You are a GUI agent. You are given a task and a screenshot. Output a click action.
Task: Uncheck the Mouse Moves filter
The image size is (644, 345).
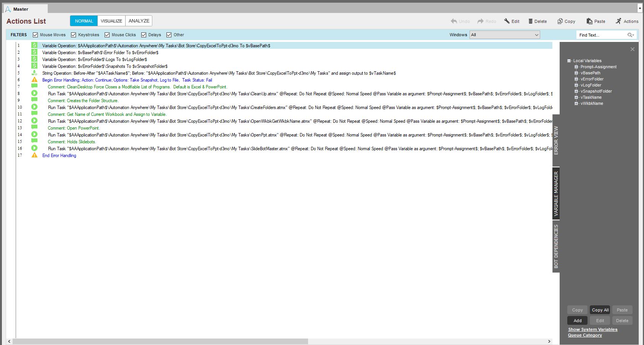pyautogui.click(x=36, y=35)
